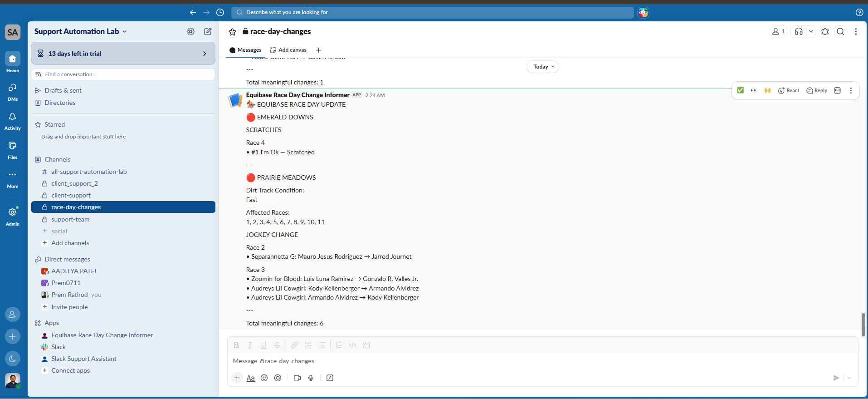Star the race-day-changes channel

232,32
